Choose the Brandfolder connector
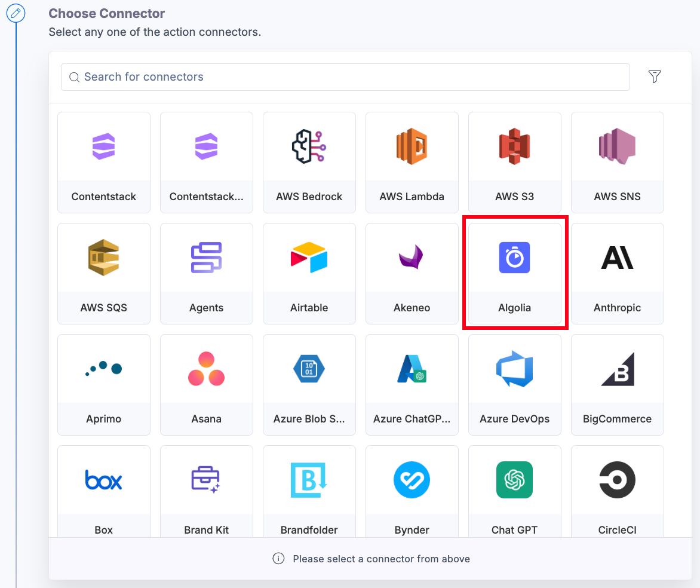The width and height of the screenshot is (700, 588). point(309,491)
